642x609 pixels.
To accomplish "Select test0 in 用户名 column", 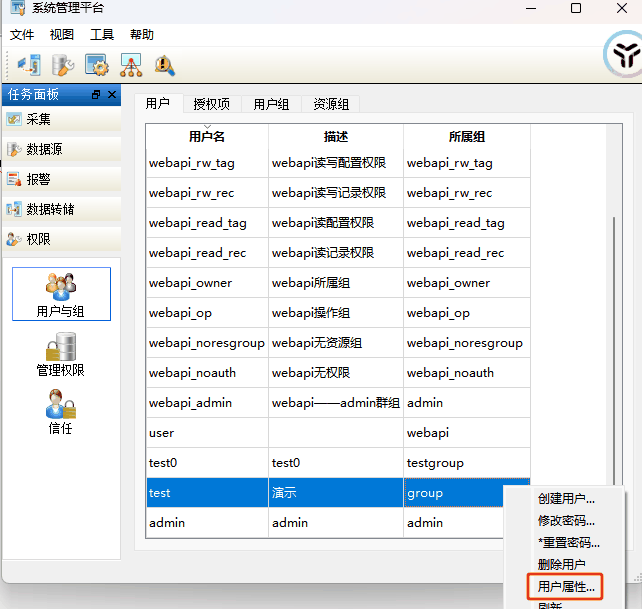I will 207,463.
